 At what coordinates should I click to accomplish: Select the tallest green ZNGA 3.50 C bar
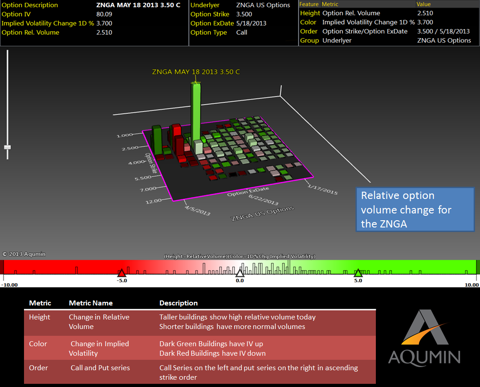point(196,113)
